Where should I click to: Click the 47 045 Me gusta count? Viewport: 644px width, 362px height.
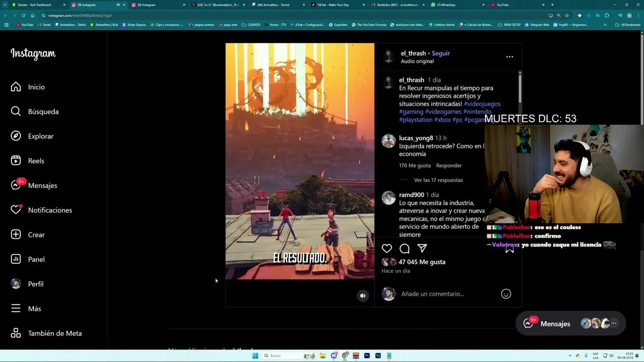tap(422, 262)
